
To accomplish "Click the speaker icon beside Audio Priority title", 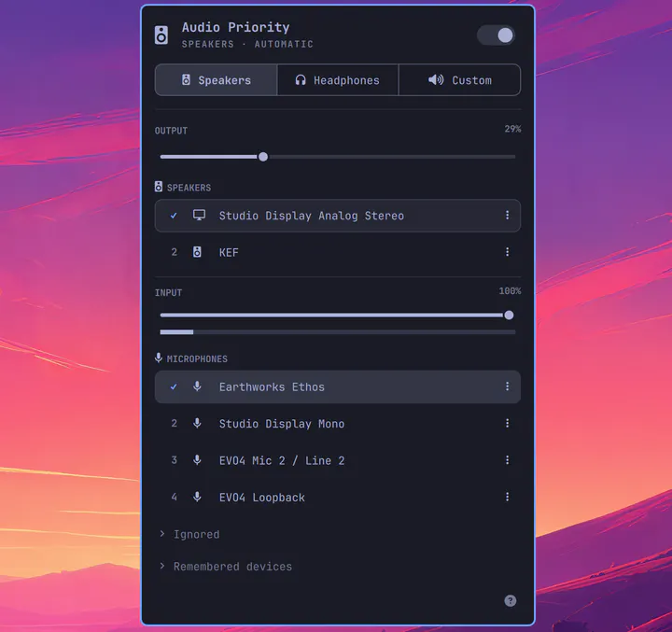I will tap(161, 35).
